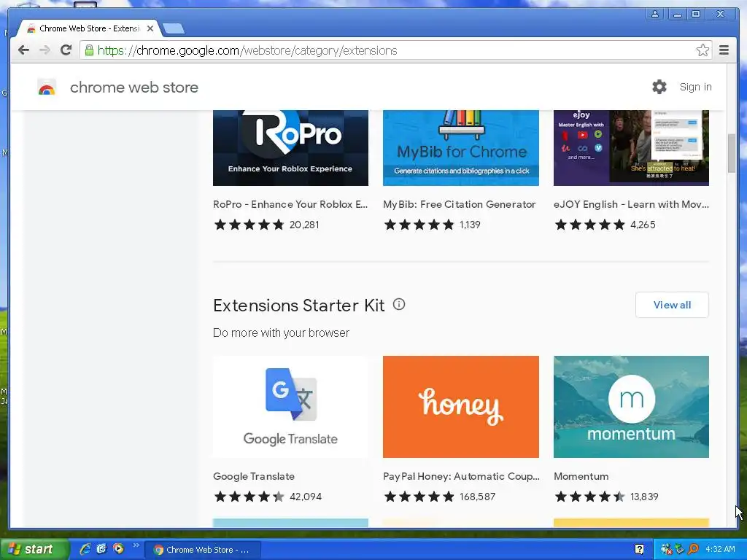Open the Chrome hamburger menu
The height and width of the screenshot is (560, 747).
pyautogui.click(x=724, y=50)
